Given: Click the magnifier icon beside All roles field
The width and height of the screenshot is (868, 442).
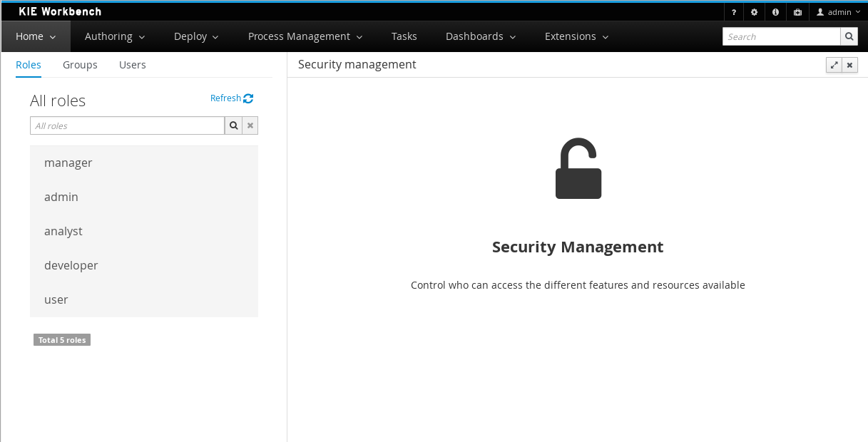Looking at the screenshot, I should click(233, 125).
